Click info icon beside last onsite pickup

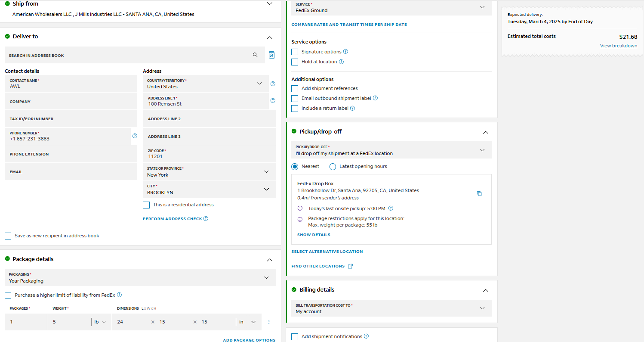click(300, 208)
